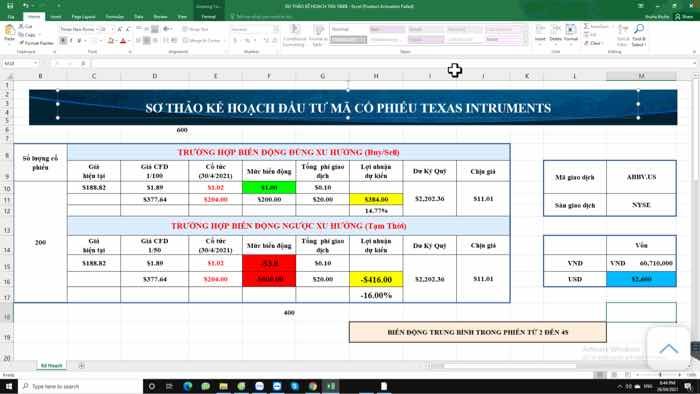Image resolution: width=700 pixels, height=394 pixels.
Task: Open the Find & Select magnifier
Action: tap(639, 35)
